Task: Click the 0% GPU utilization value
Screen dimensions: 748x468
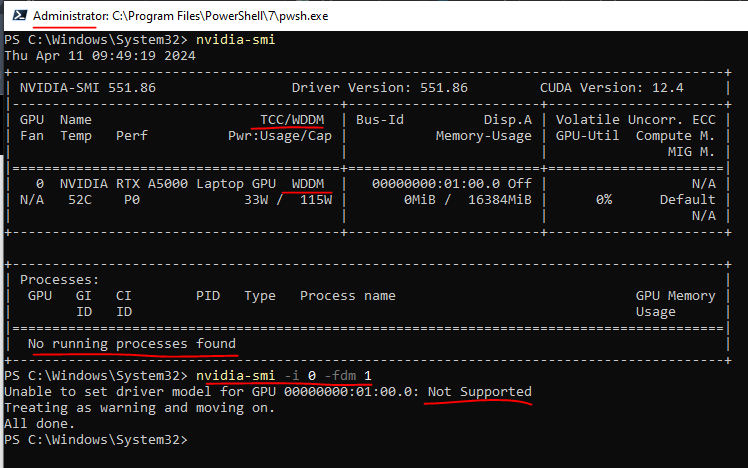Action: [x=603, y=200]
